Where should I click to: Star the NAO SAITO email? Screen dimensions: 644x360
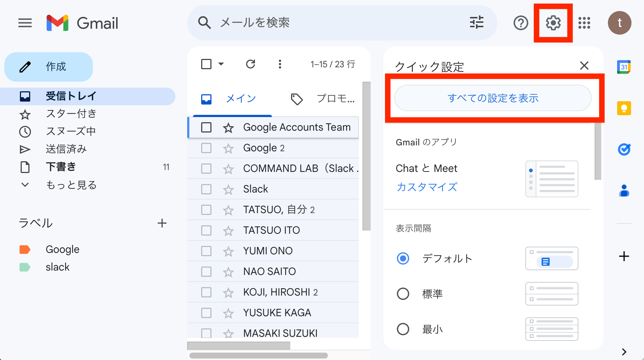(228, 272)
